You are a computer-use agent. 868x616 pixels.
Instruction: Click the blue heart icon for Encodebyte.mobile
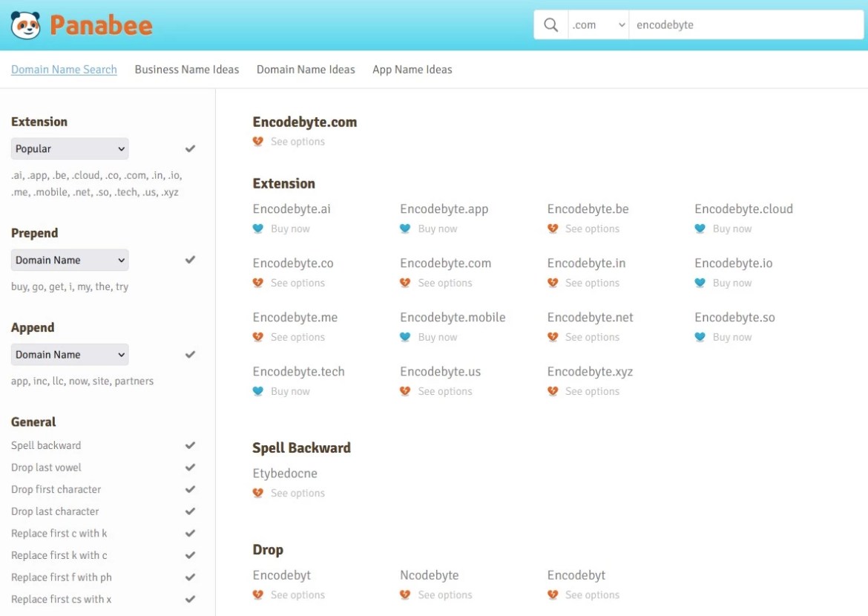coord(405,337)
